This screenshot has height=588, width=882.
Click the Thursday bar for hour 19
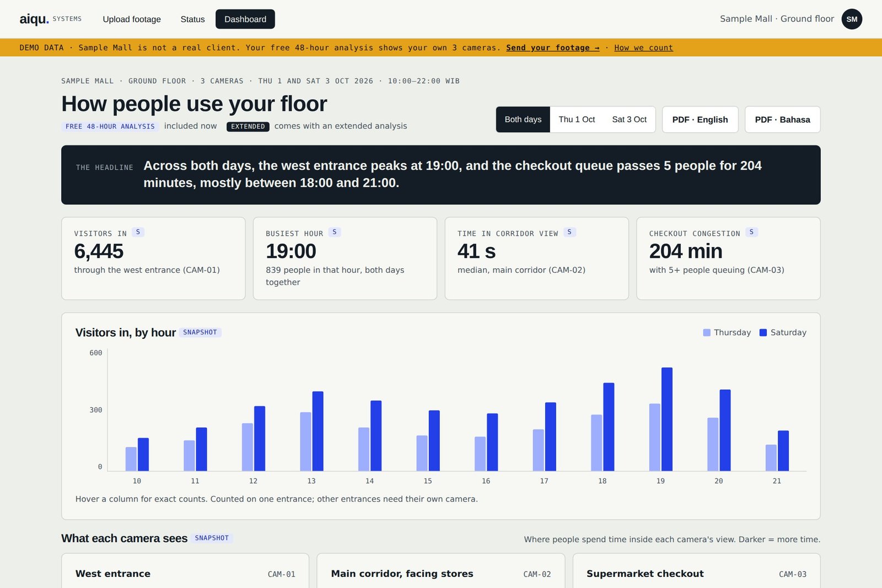655,437
